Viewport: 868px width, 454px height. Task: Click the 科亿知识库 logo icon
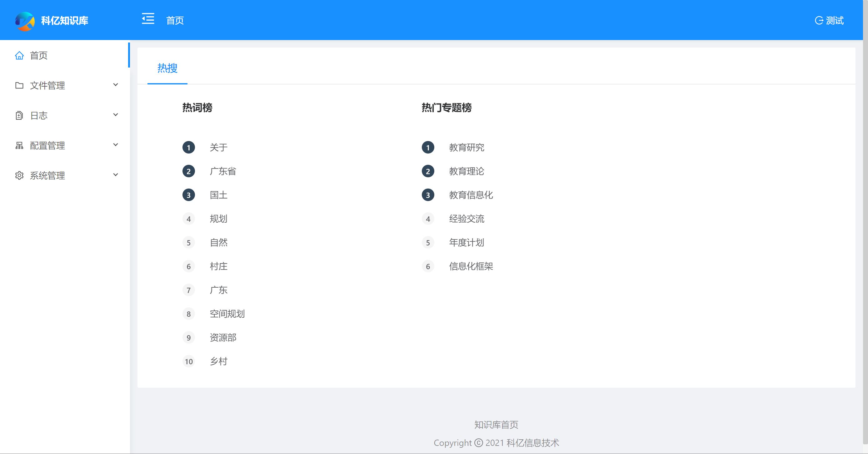point(25,21)
